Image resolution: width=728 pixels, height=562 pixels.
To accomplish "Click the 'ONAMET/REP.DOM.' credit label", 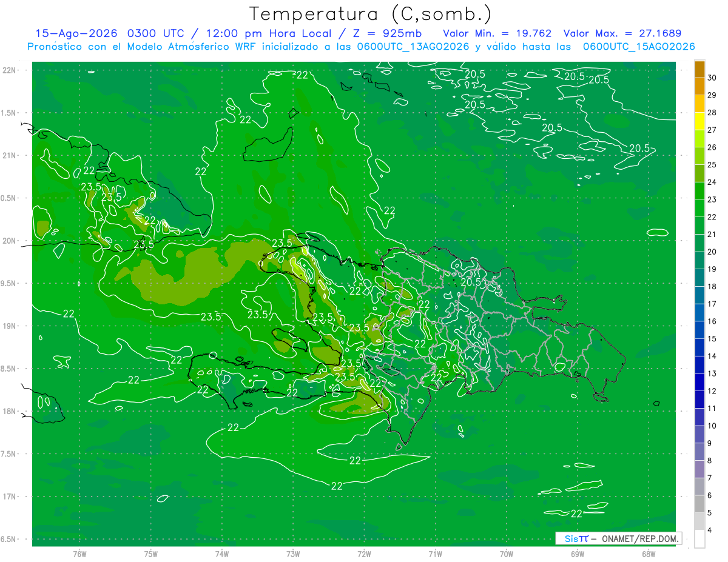I will 639,538.
